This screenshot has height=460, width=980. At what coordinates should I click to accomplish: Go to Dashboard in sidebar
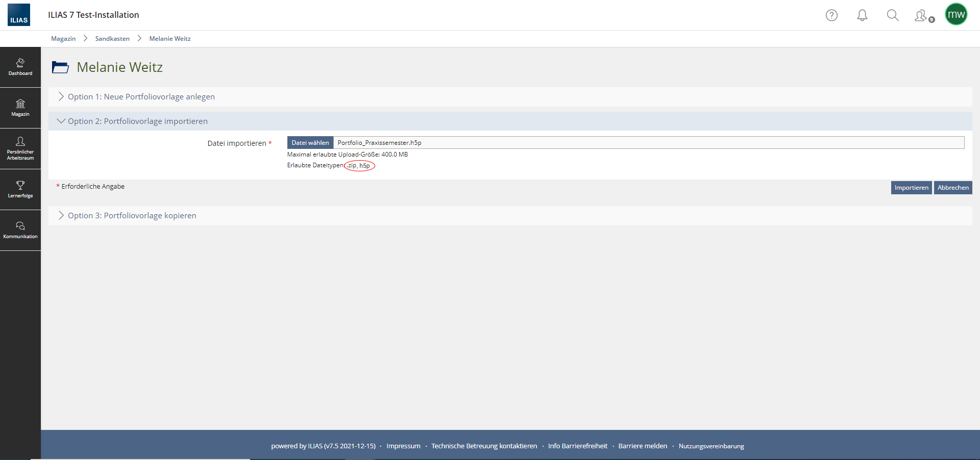[x=20, y=67]
